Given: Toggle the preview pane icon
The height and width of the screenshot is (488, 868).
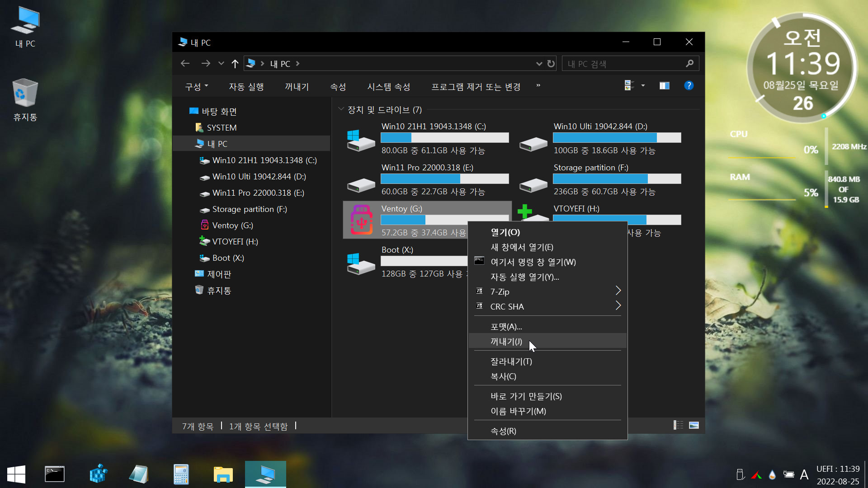Looking at the screenshot, I should pos(664,85).
